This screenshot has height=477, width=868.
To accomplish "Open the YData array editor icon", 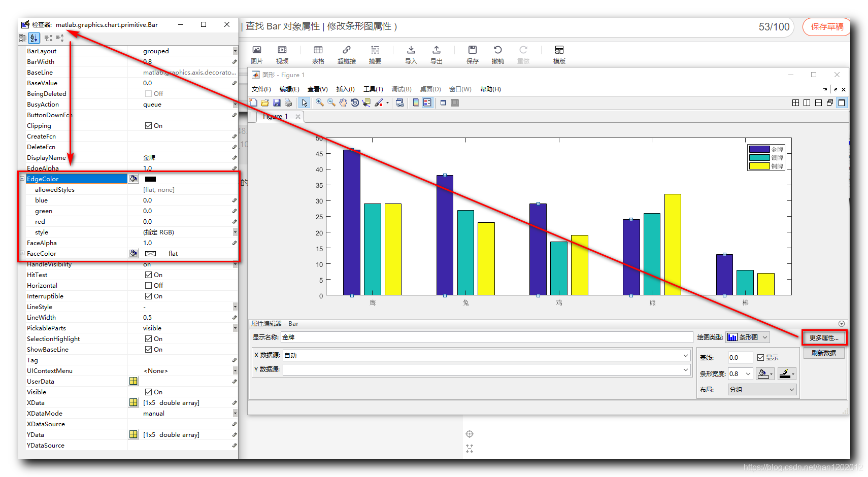I will pyautogui.click(x=133, y=434).
